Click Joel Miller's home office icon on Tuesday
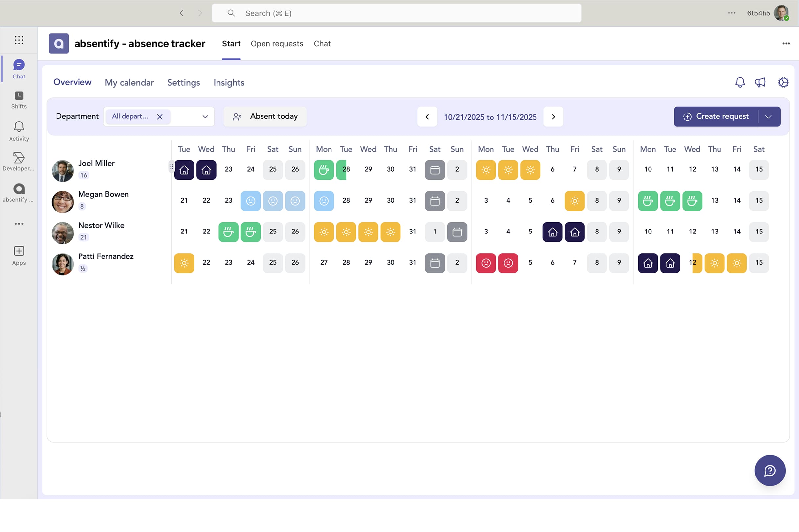Viewport: 799px width, 532px height. coord(184,170)
